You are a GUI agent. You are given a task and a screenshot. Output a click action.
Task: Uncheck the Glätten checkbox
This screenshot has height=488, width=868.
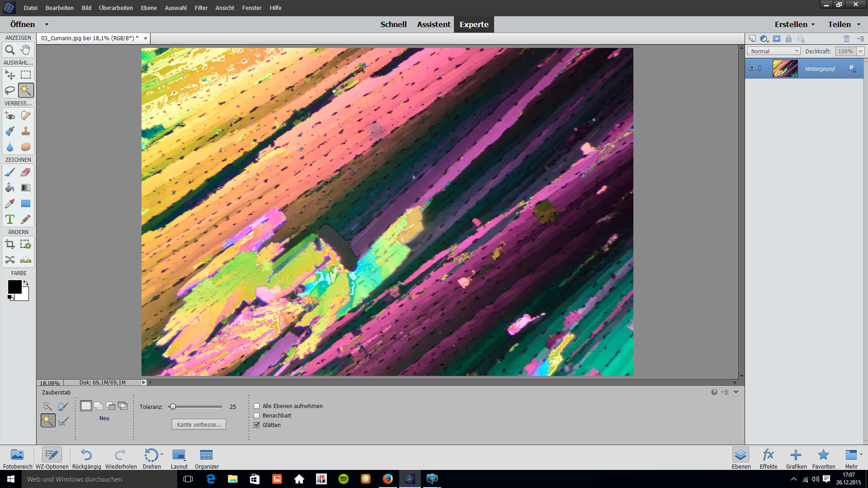coord(257,425)
